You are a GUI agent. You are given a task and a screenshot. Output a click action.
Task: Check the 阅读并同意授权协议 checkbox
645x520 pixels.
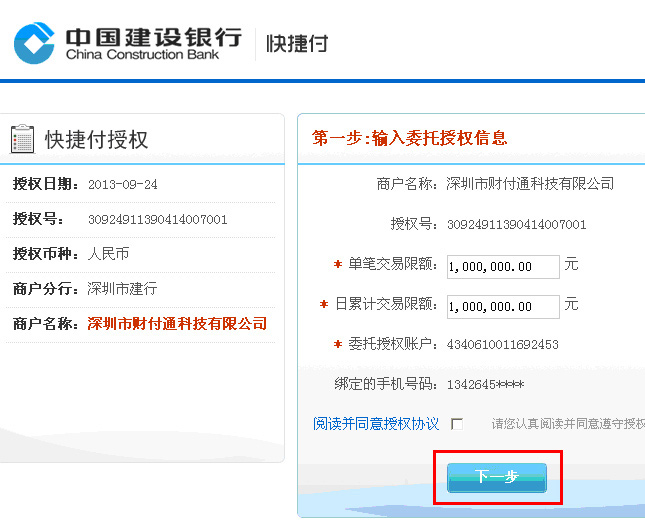point(457,424)
